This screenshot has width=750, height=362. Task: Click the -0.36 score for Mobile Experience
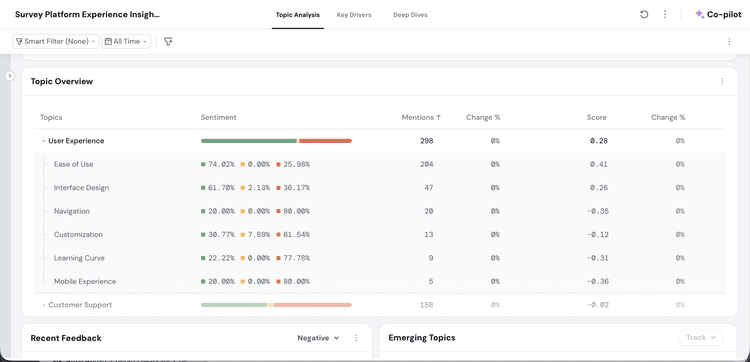597,281
